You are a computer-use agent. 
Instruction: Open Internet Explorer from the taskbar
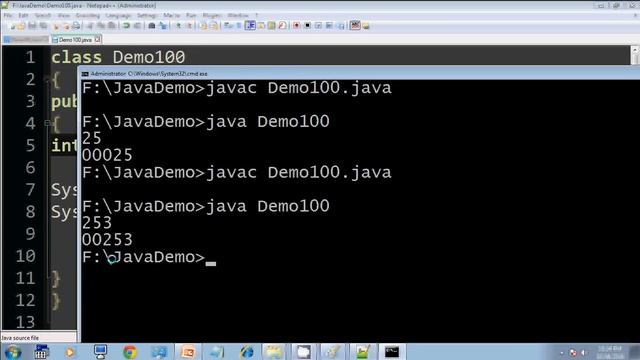pos(247,352)
